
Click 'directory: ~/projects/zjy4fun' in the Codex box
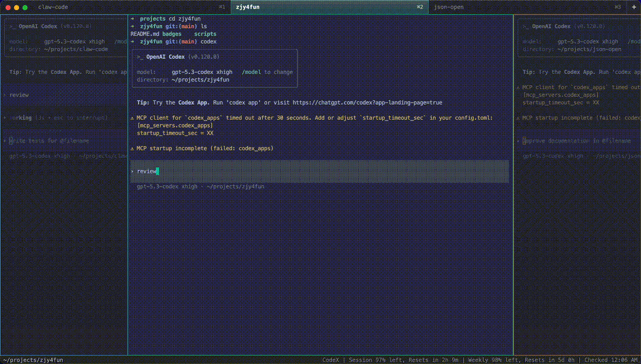[x=183, y=80]
